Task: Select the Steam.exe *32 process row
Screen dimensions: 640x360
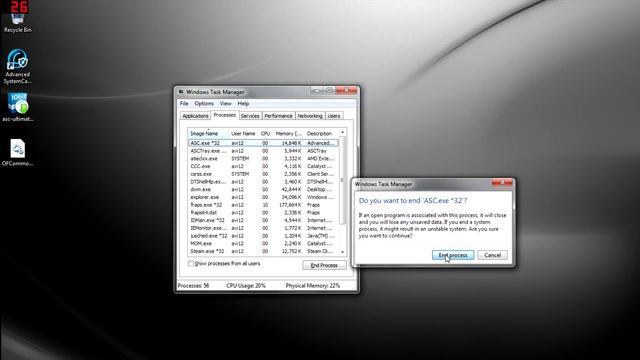Action: pos(263,251)
